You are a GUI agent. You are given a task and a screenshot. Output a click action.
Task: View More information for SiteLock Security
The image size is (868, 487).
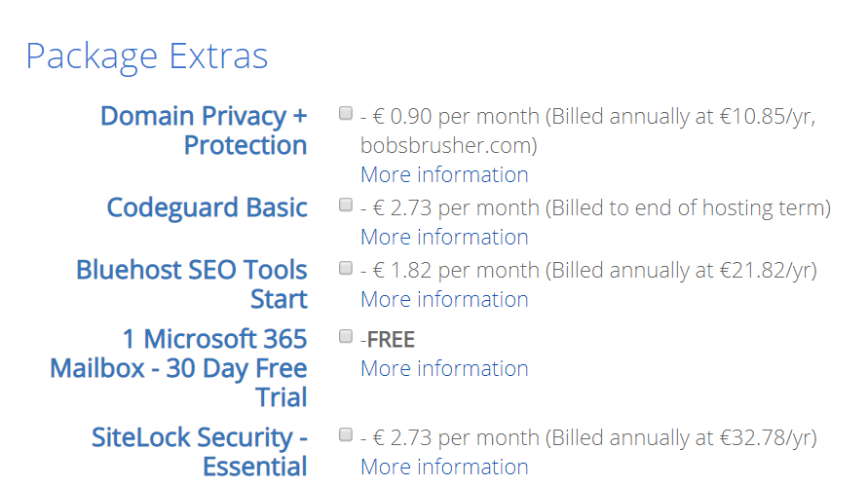[444, 468]
